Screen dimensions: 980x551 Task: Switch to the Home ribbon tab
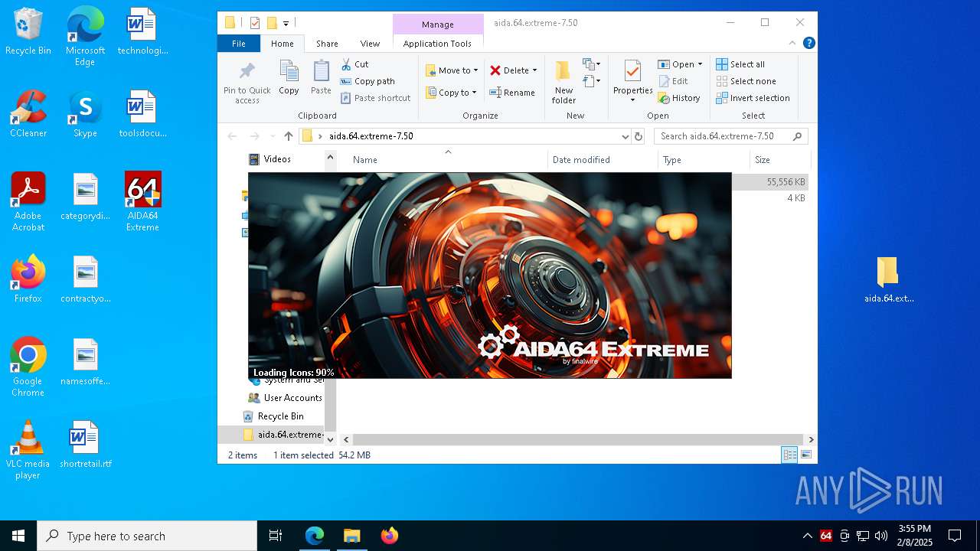tap(282, 44)
